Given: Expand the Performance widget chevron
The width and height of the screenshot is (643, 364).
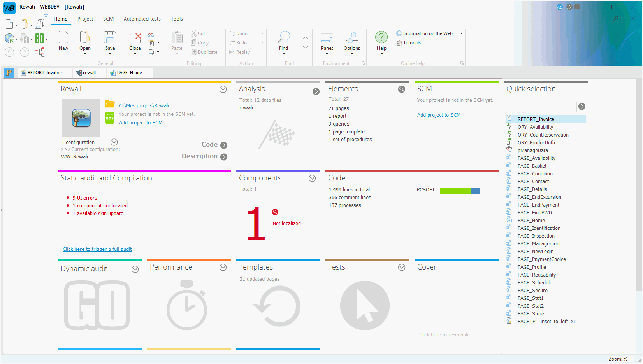Looking at the screenshot, I should (223, 268).
